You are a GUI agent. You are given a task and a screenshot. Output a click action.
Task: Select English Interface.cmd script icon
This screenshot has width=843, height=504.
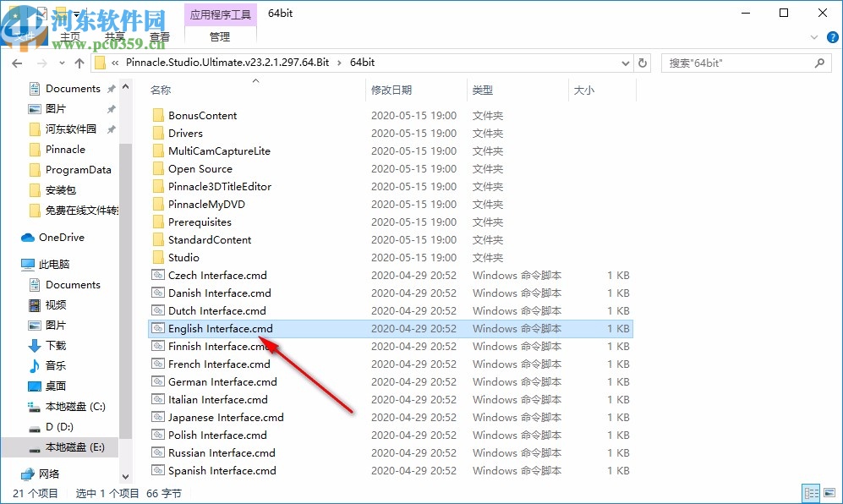[x=158, y=328]
